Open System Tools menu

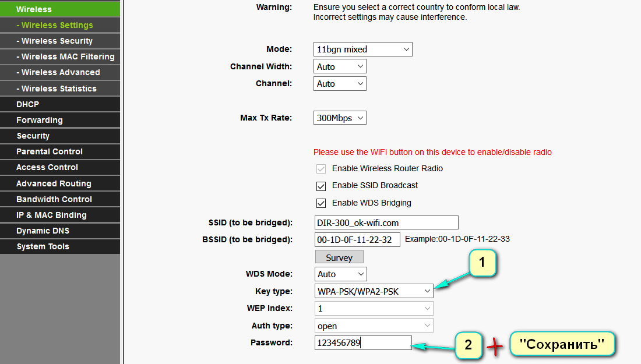(60, 246)
